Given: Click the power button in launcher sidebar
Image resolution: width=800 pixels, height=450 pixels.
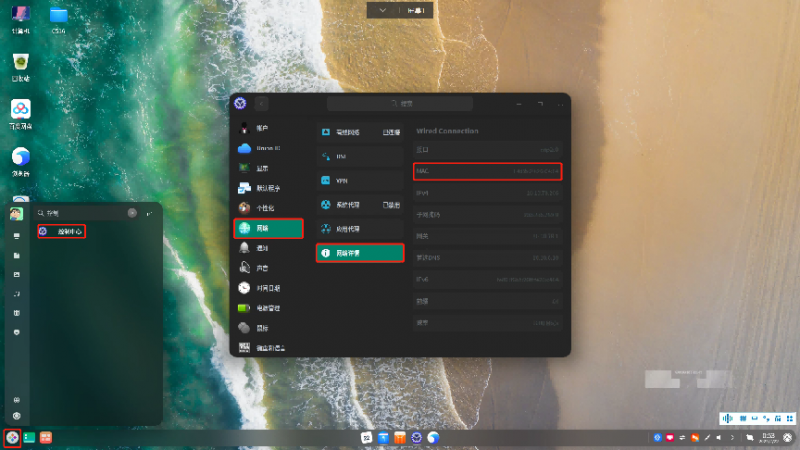Looking at the screenshot, I should [17, 416].
